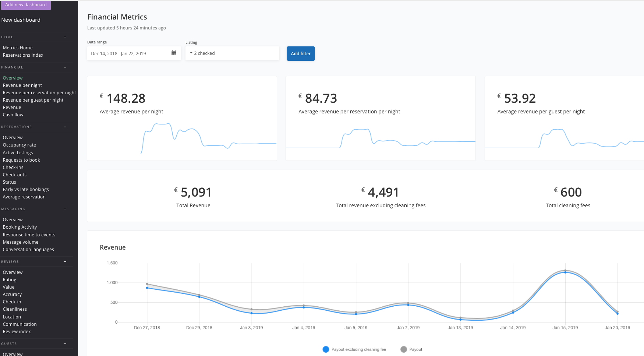The width and height of the screenshot is (644, 356).
Task: Click the Dec 27, 2018 payout data point
Action: point(147,284)
